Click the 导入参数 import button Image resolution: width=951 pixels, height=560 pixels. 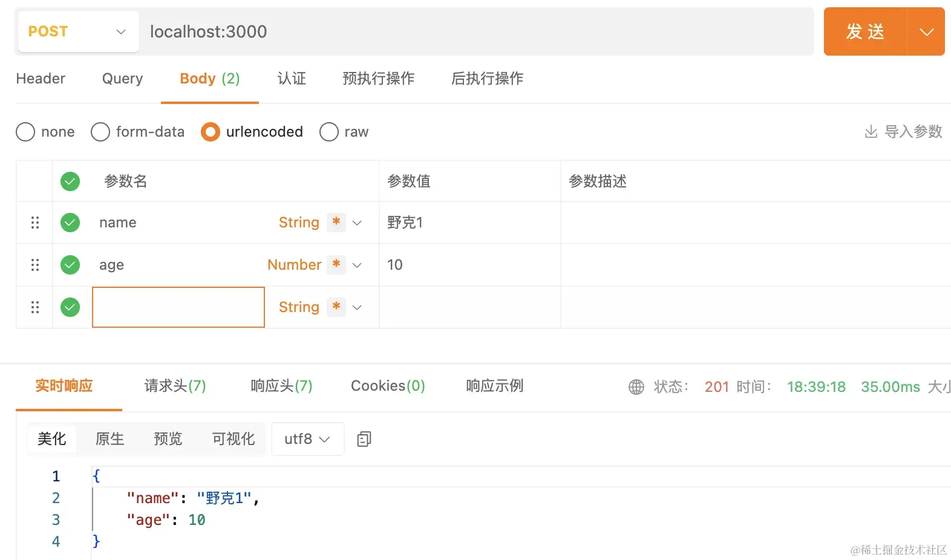[x=903, y=132]
